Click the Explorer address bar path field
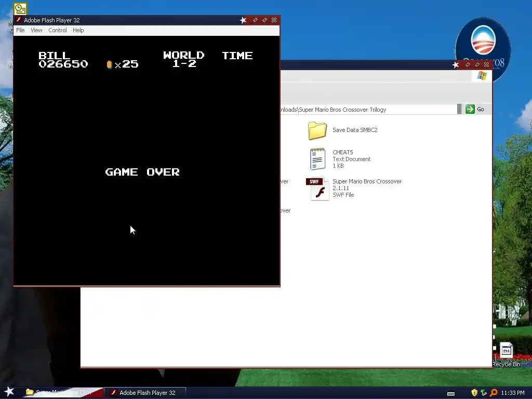The image size is (532, 399). (x=368, y=110)
